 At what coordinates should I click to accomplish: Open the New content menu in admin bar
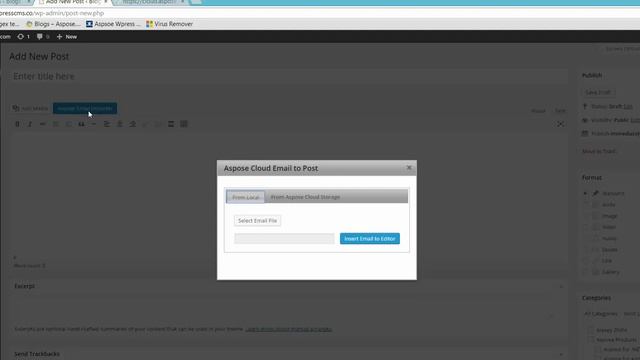67,37
